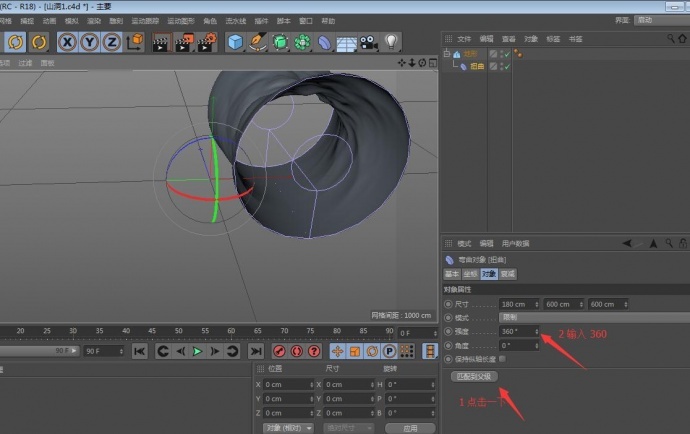Click the 匹配到父级 fit to parent button
The width and height of the screenshot is (690, 434).
coord(474,376)
